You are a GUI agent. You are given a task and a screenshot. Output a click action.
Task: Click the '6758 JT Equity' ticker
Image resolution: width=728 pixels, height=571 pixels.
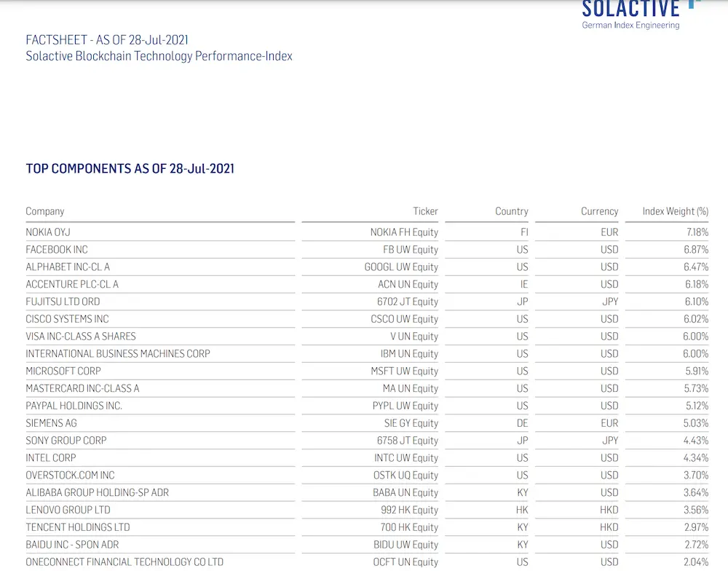coord(407,441)
